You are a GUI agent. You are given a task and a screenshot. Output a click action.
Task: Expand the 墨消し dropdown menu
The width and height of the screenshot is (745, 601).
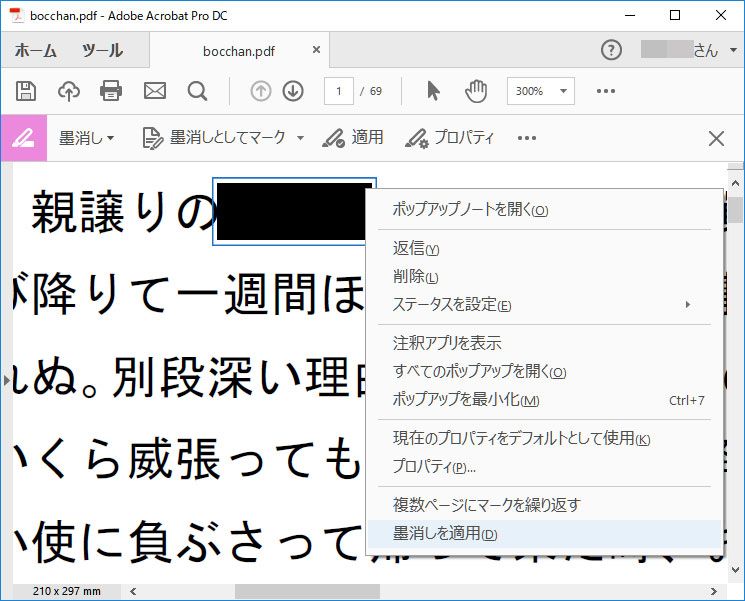coord(87,138)
